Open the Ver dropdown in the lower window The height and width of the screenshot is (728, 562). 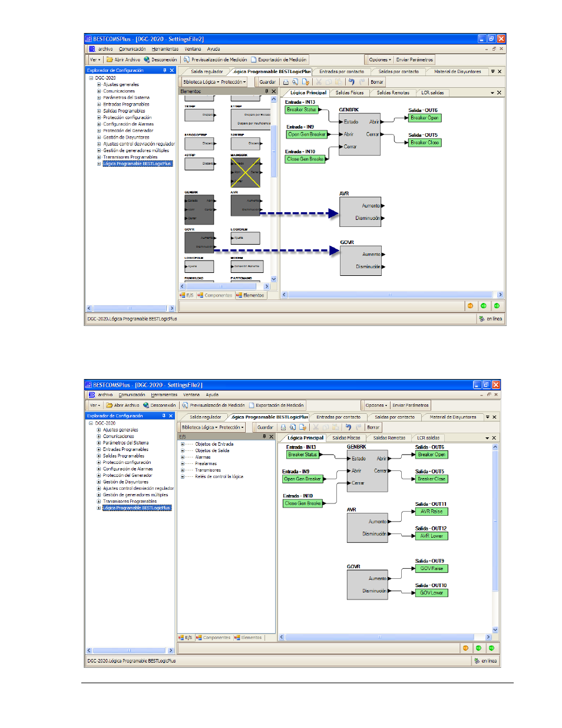tap(95, 406)
